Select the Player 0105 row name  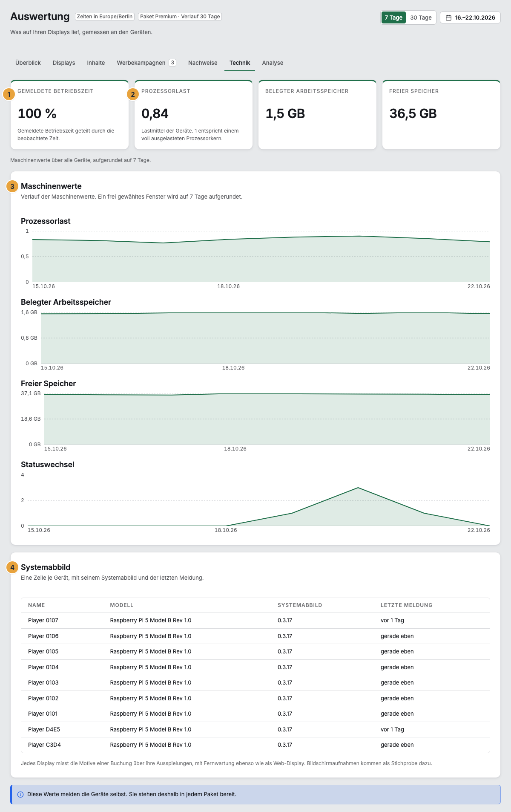[x=43, y=652]
